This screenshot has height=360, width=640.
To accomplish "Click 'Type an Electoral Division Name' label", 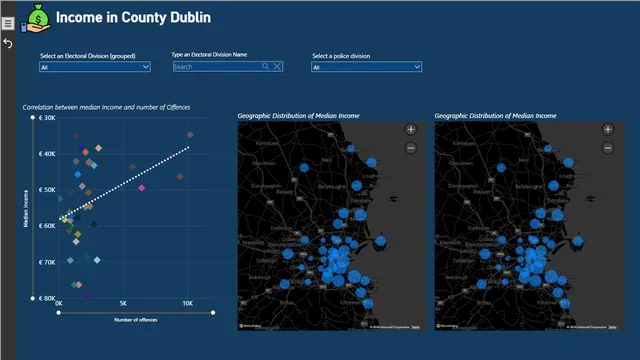I will click(x=209, y=54).
